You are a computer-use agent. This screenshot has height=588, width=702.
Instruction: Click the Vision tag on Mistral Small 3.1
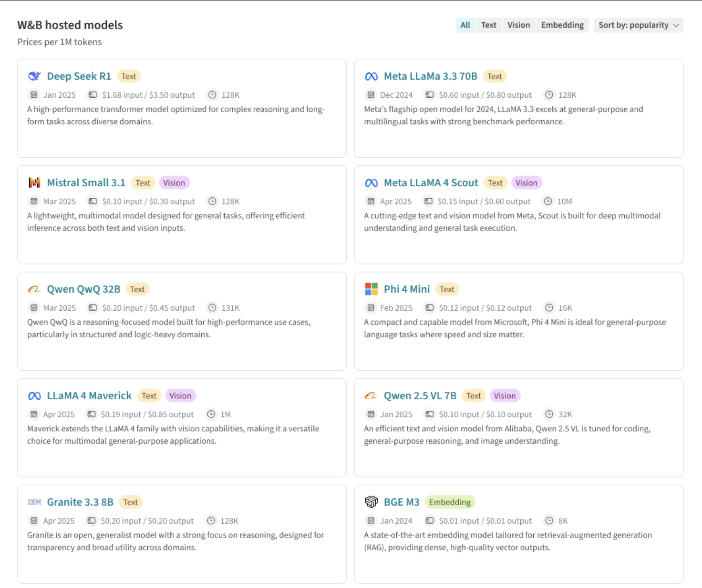coord(174,182)
